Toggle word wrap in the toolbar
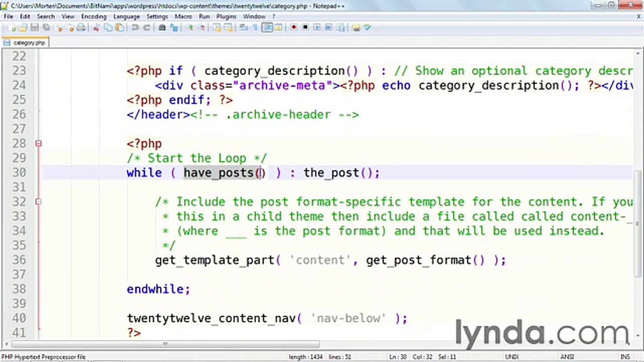644x362 pixels. pyautogui.click(x=245, y=28)
